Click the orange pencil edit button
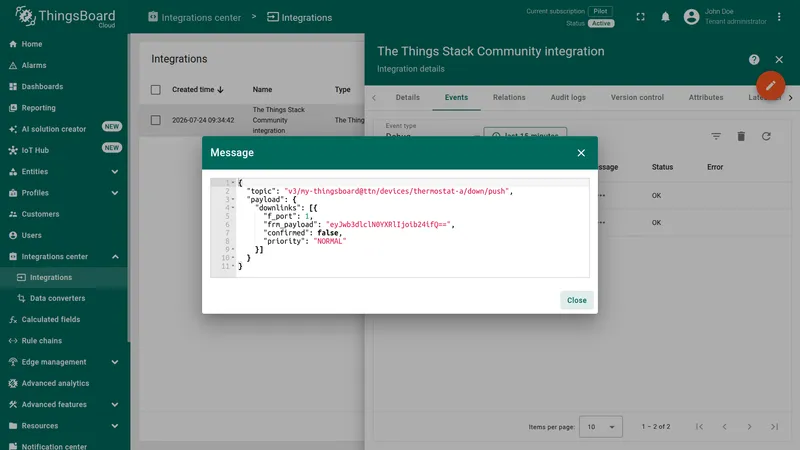Screen dimensions: 800x450 (x=770, y=85)
